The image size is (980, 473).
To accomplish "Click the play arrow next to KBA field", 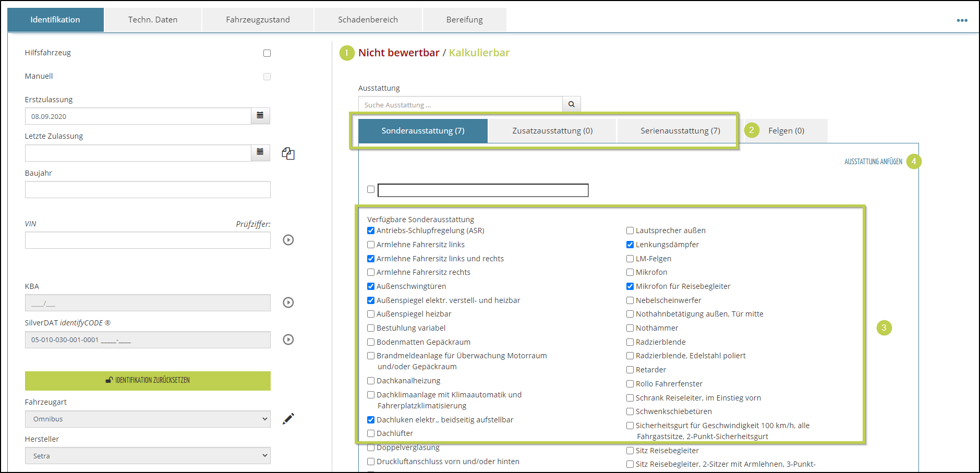I will pos(288,302).
